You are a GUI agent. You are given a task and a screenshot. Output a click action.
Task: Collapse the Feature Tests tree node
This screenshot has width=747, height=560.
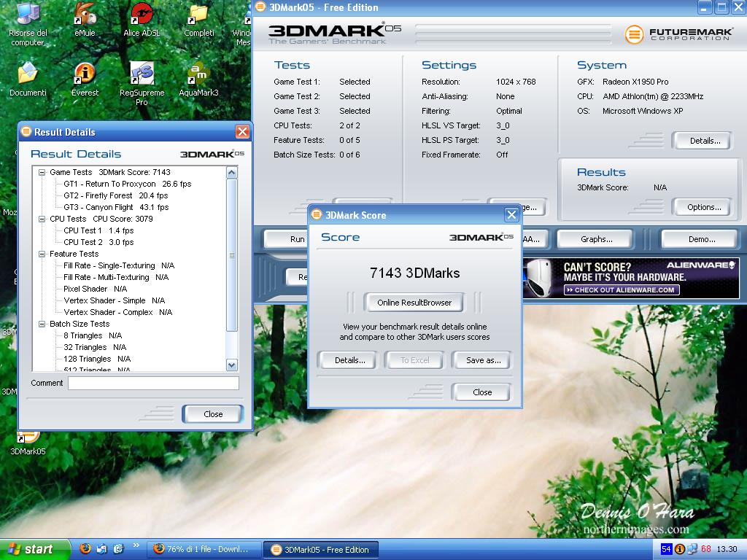click(x=42, y=254)
